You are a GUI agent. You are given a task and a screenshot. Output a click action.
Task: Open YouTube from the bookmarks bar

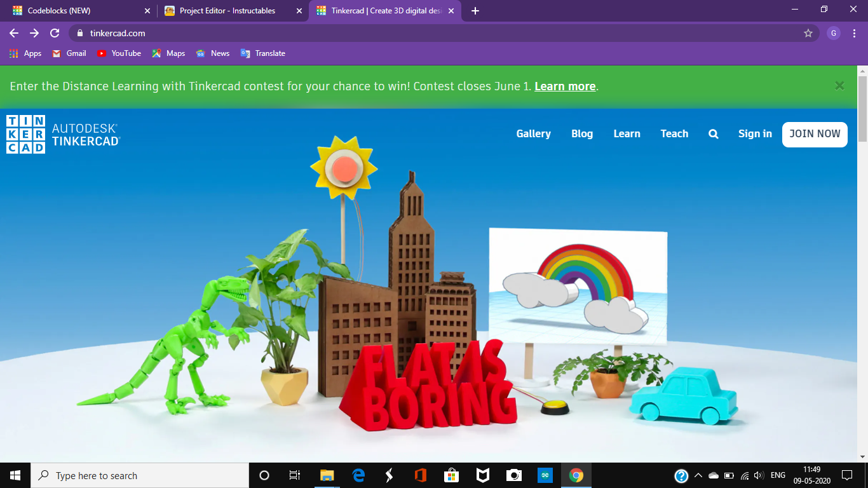(x=119, y=53)
